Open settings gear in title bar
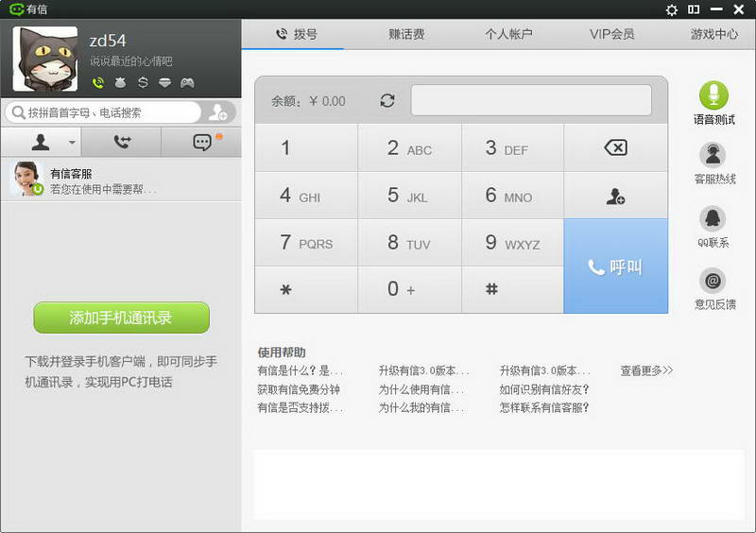This screenshot has height=533, width=756. [x=672, y=9]
